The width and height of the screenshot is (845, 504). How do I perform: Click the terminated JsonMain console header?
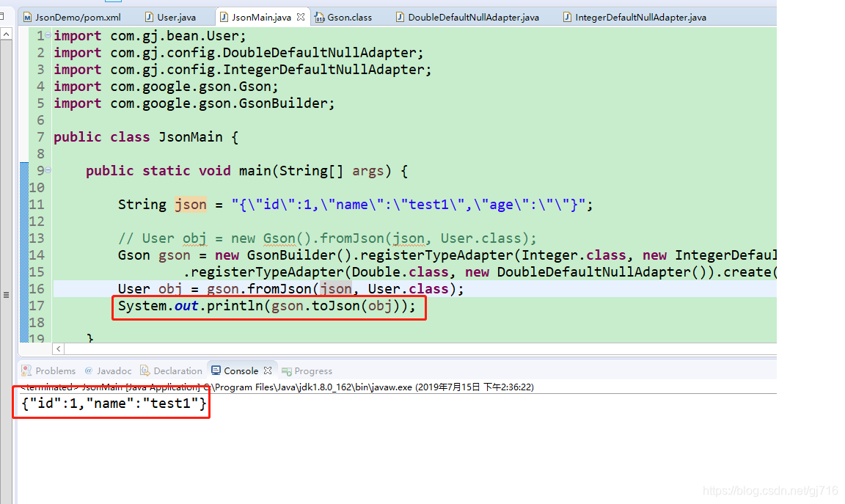(x=277, y=387)
